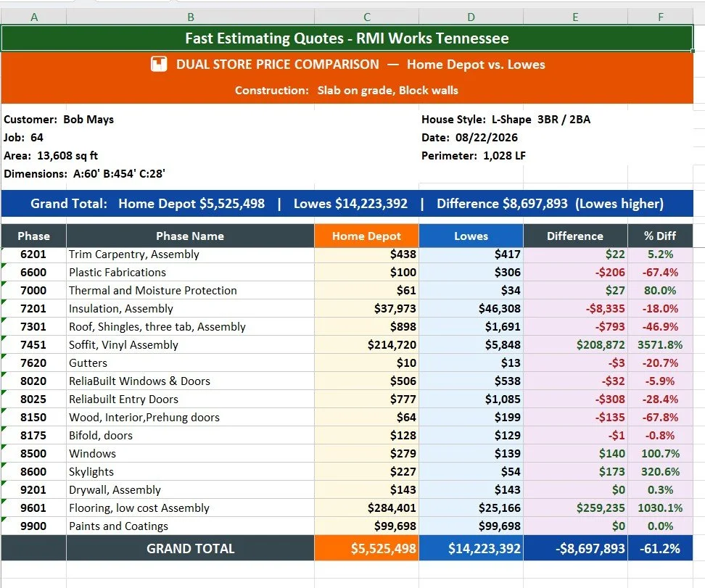The width and height of the screenshot is (705, 588).
Task: Click Lowes price $46,308 for Insulation
Action: [471, 308]
